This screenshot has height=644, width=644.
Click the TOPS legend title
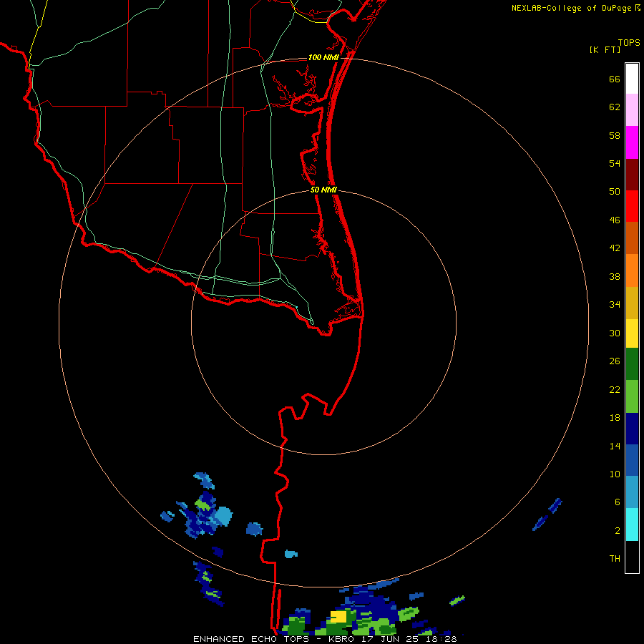tap(629, 42)
